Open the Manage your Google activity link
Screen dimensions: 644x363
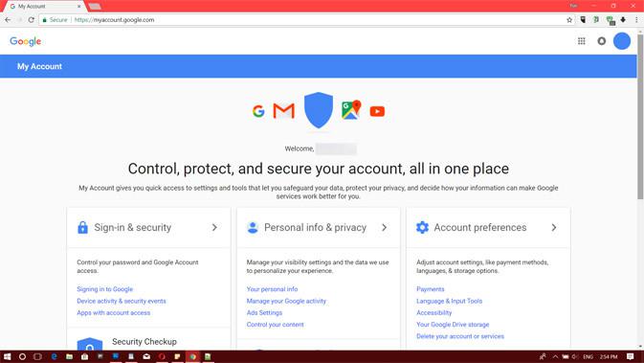[x=286, y=301]
